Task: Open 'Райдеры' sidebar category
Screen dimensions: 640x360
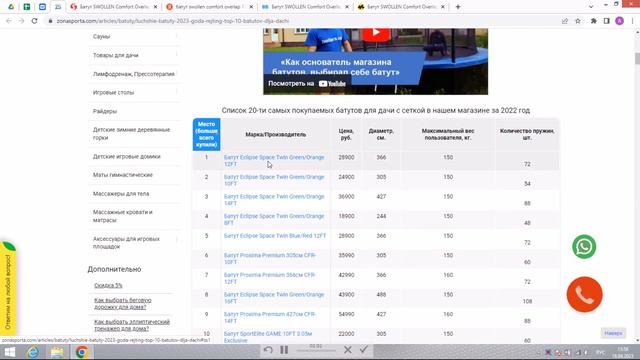Action: 104,111
